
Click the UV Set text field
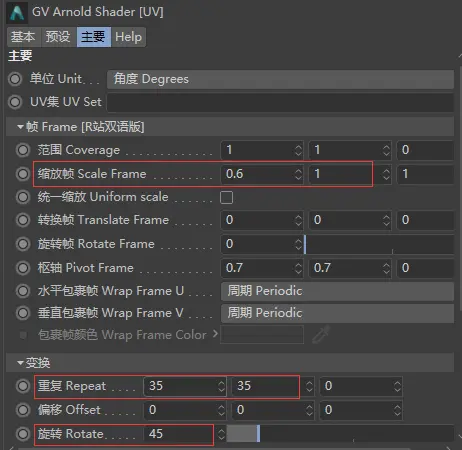coord(280,102)
